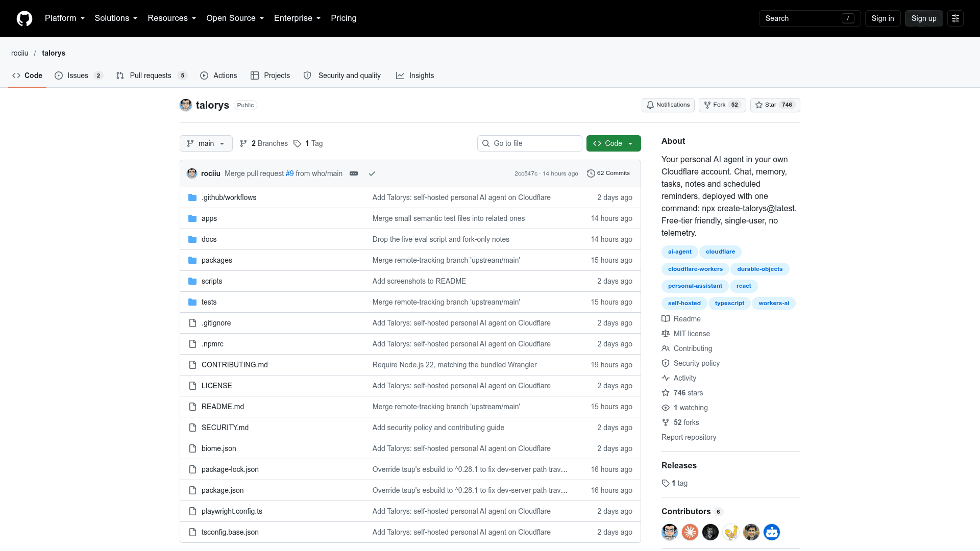Expand commit message ellipsis button
This screenshot has width=980, height=551.
pyautogui.click(x=354, y=173)
